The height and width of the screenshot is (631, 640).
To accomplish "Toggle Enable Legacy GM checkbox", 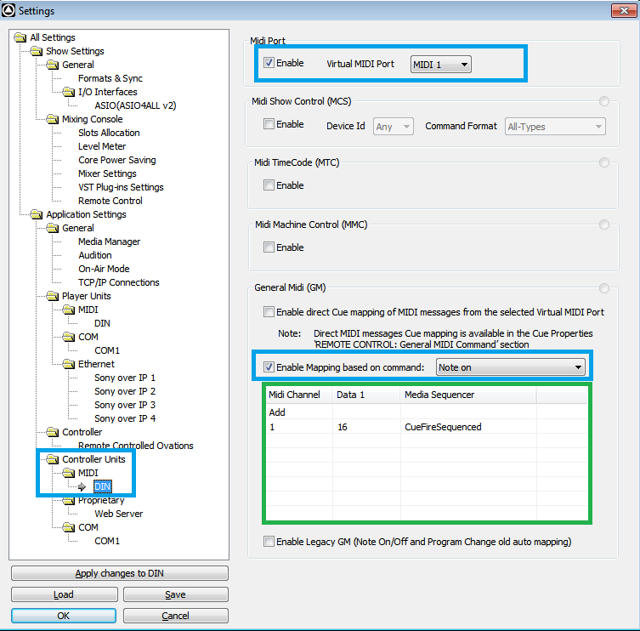I will click(x=269, y=542).
